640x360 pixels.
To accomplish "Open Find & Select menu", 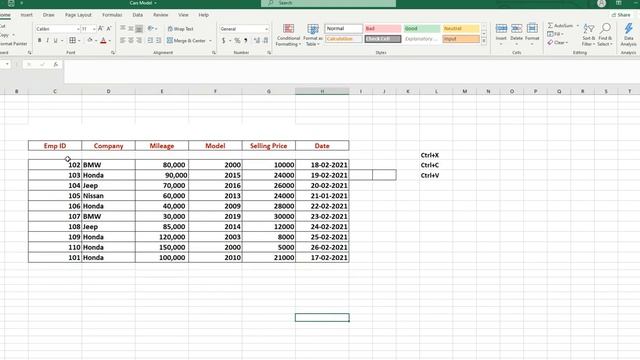I will click(605, 35).
